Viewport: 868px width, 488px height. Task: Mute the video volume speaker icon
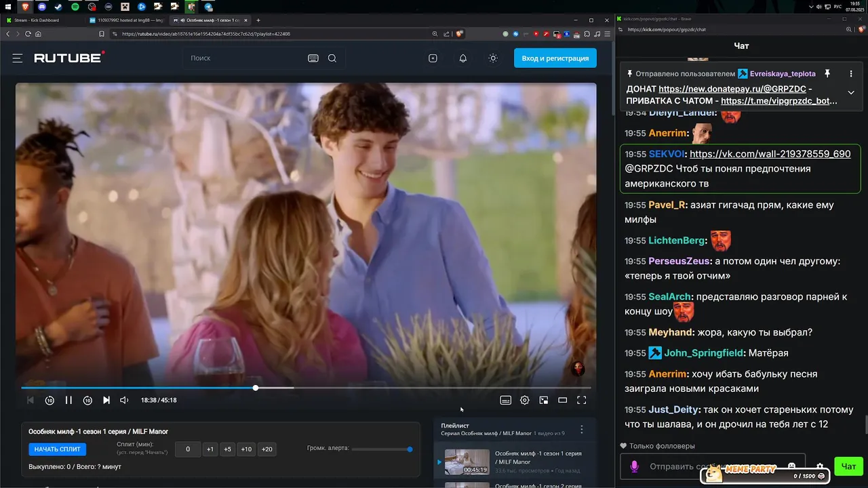[x=124, y=400]
